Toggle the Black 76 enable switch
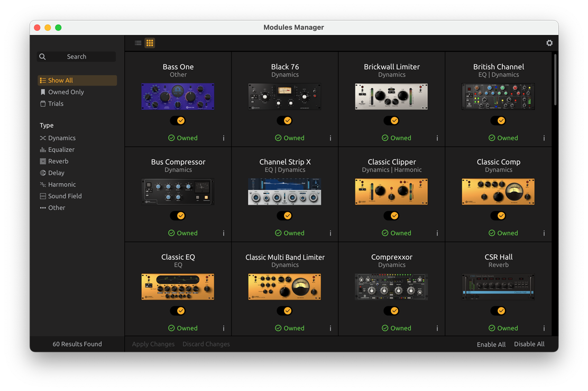The height and width of the screenshot is (391, 588). 284,120
